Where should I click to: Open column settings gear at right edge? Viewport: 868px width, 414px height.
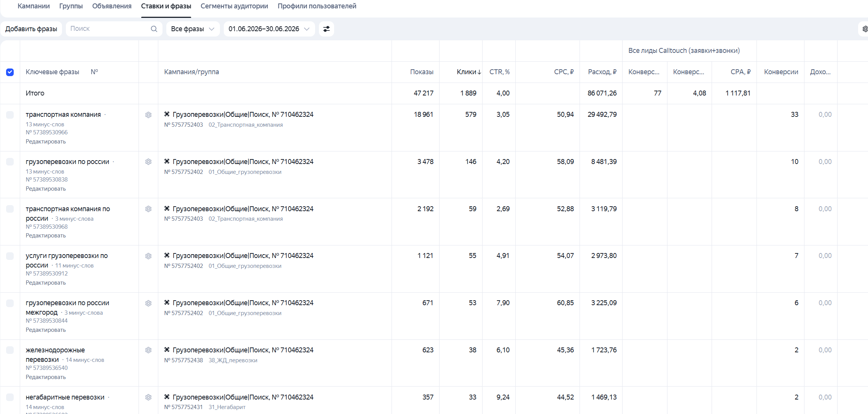[864, 29]
